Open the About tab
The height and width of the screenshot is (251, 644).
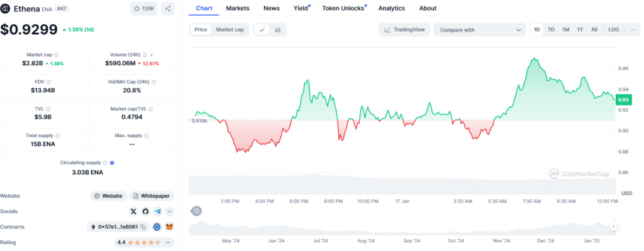pyautogui.click(x=428, y=8)
